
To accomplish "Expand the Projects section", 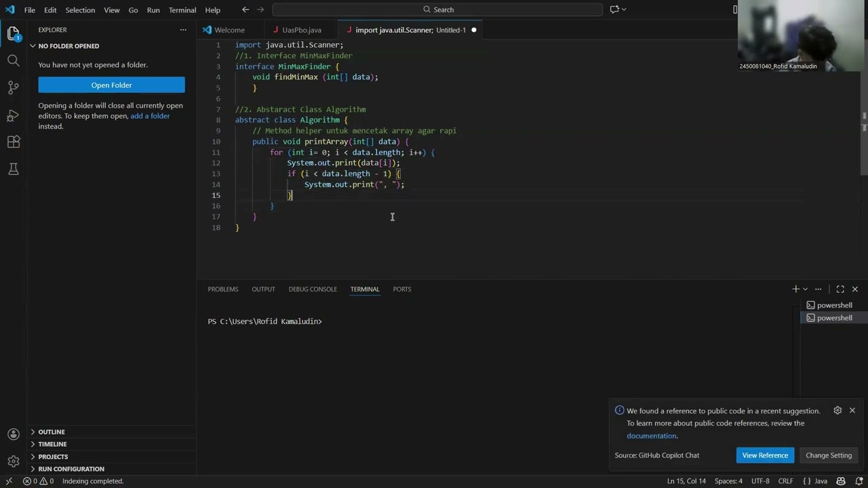I will coord(112,457).
